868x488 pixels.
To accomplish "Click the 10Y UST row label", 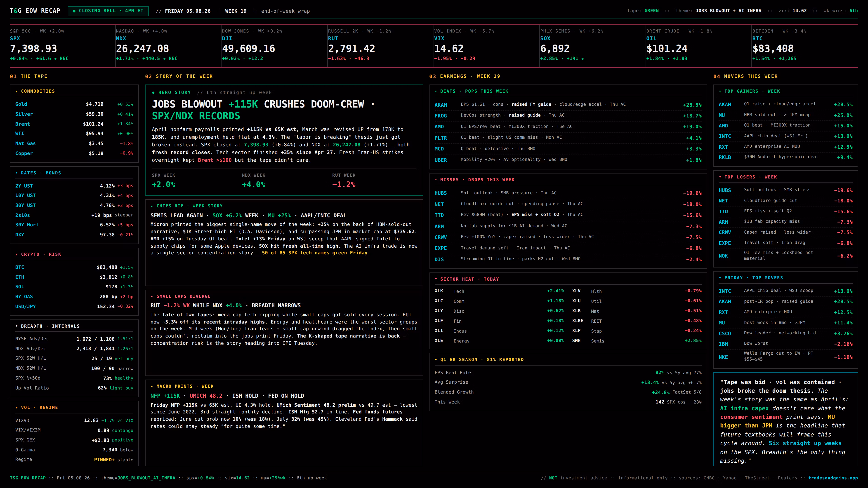I will point(25,195).
